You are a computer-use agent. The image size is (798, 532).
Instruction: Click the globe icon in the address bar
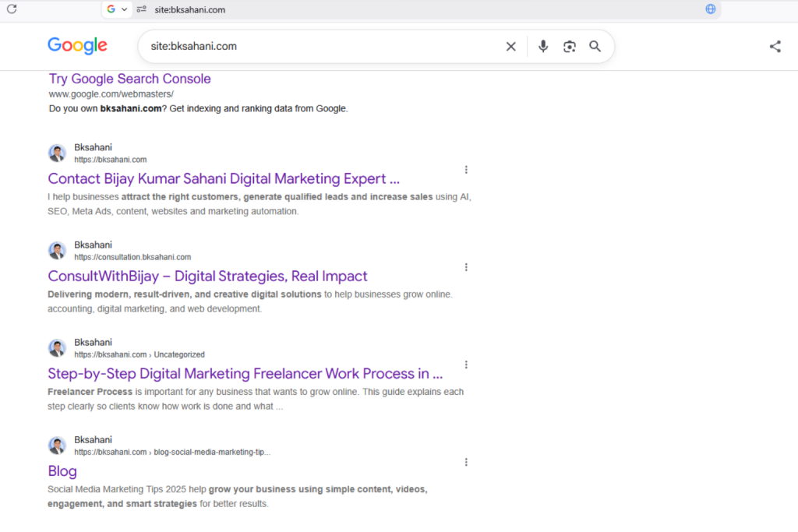711,9
